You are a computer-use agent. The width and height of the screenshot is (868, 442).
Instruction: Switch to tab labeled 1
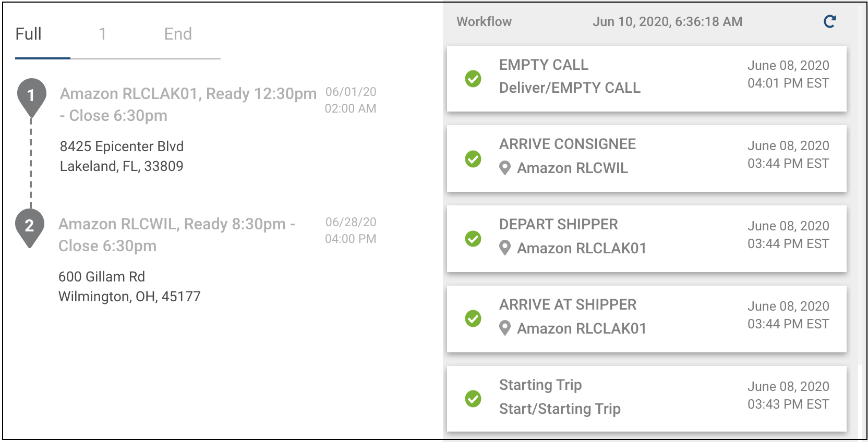coord(102,33)
